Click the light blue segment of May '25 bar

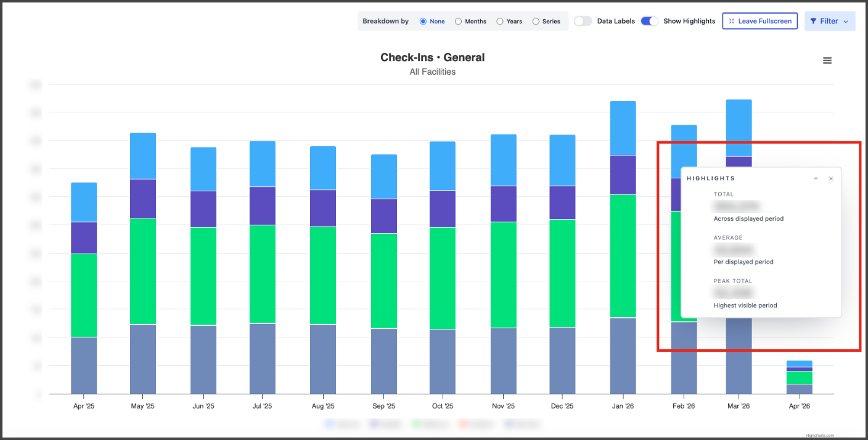(x=143, y=156)
